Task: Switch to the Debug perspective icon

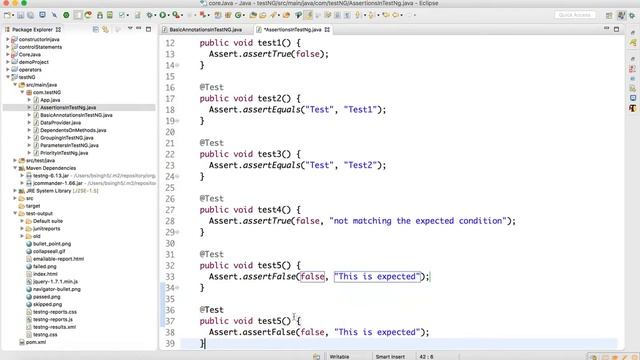Action: [632, 15]
